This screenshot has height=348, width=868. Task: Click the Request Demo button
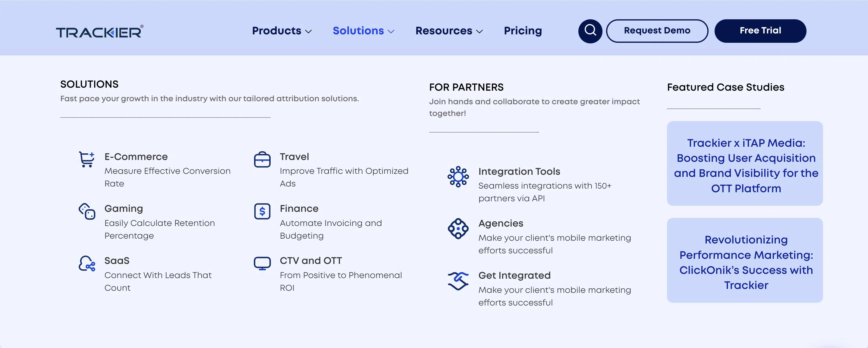pyautogui.click(x=657, y=31)
